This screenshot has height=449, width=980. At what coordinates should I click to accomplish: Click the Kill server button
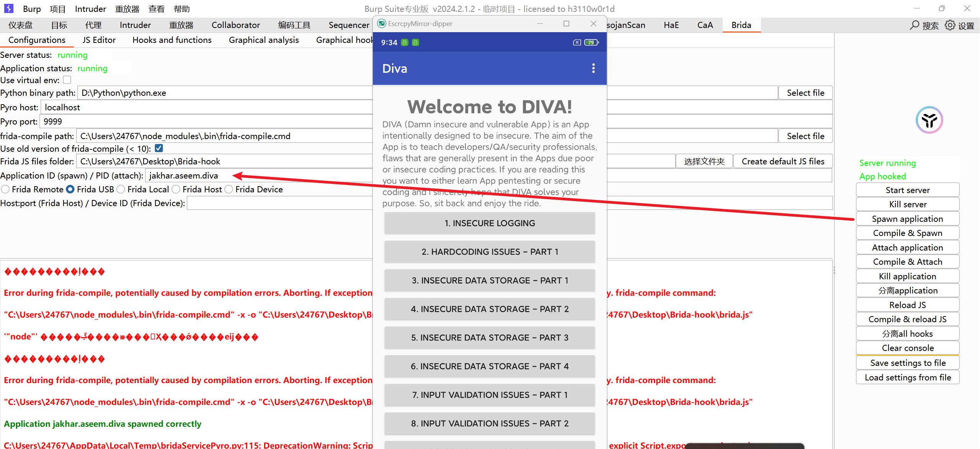(907, 204)
